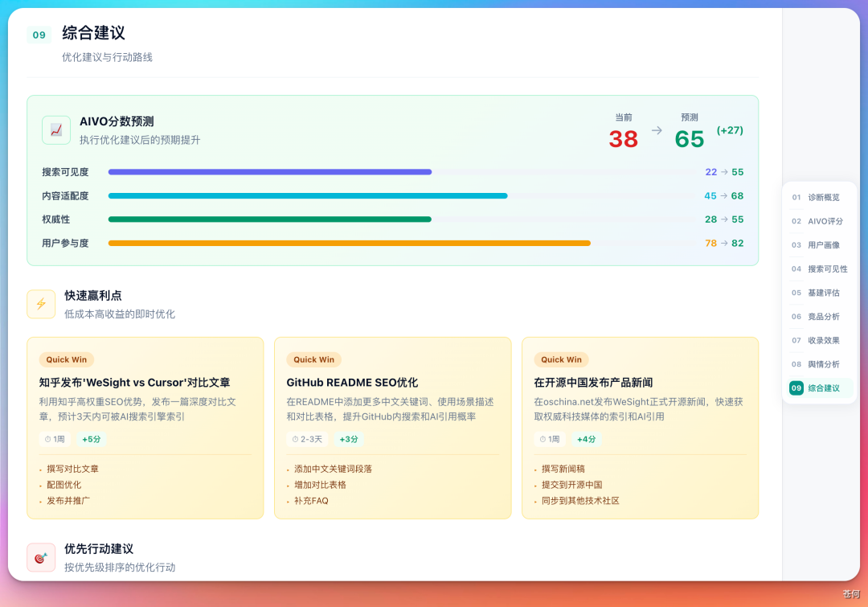This screenshot has width=868, height=607.
Task: Click the 撰写新闻稿 step item
Action: pos(563,469)
